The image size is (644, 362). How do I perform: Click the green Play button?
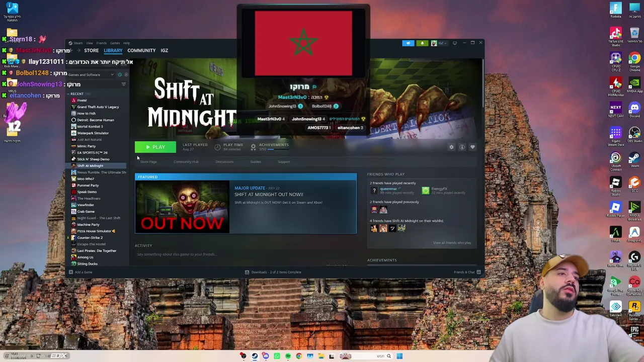click(x=155, y=147)
